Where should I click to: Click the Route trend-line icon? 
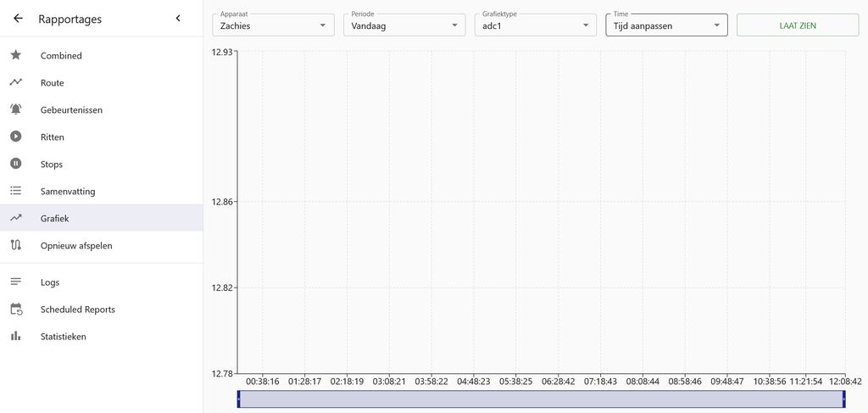coord(16,82)
